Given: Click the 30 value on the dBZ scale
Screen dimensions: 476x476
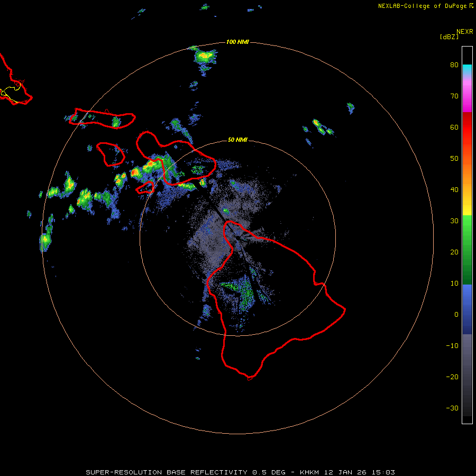Looking at the screenshot, I should (454, 221).
